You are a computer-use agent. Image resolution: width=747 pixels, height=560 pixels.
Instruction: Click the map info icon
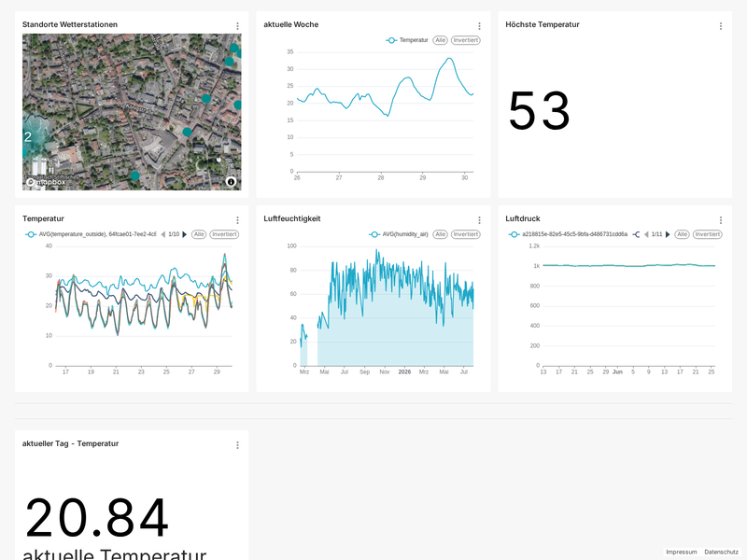(231, 181)
